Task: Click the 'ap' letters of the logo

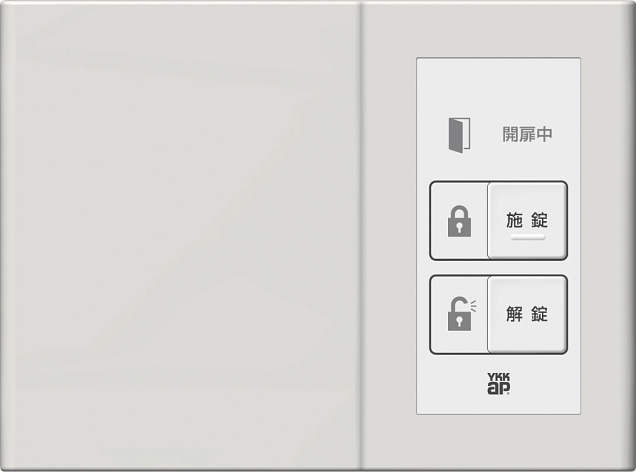Action: coord(498,388)
